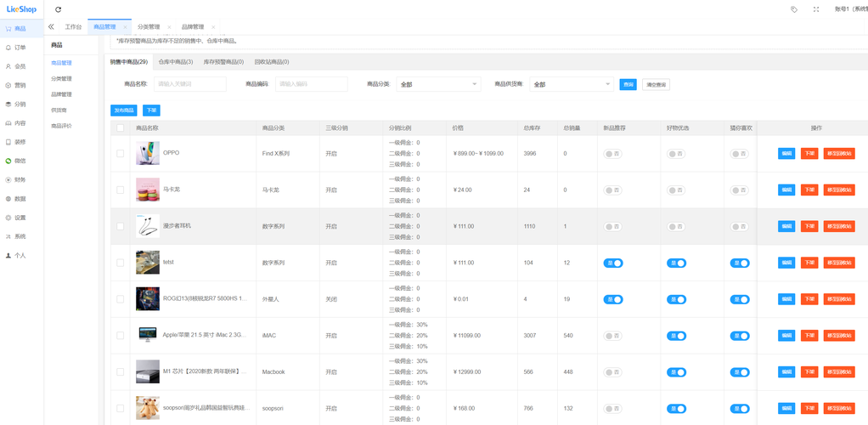Enable 新品推荐 toggle for 马卡龙
Viewport: 868px width, 425px height.
point(612,190)
